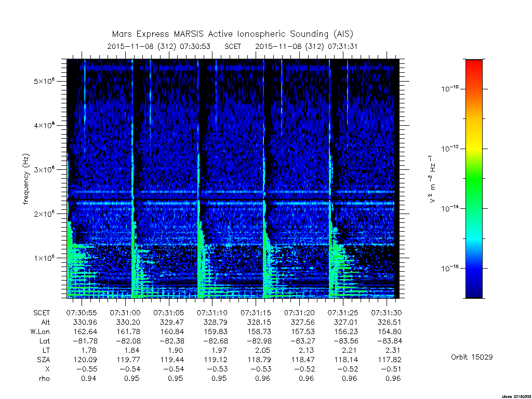Click the 2×10^6 frequency axis label
532x399 pixels.
pos(44,214)
